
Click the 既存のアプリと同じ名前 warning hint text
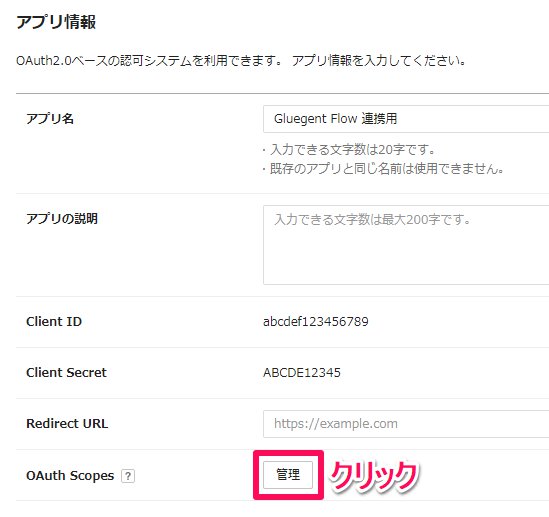[383, 169]
